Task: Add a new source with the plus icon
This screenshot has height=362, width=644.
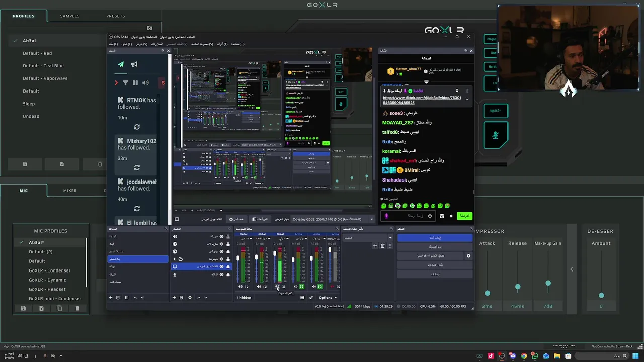Action: point(174,297)
